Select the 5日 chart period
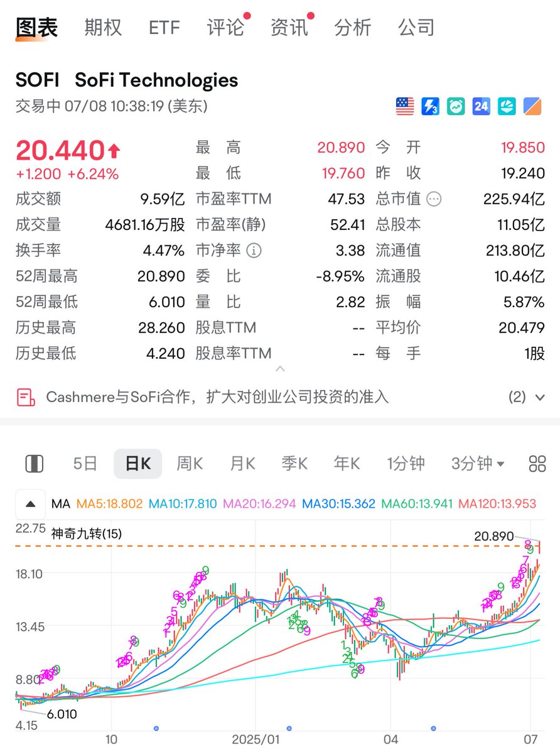 tap(85, 464)
